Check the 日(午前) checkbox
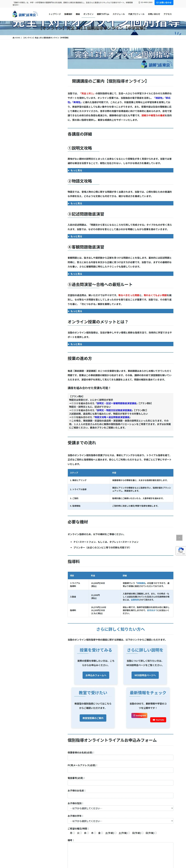 (x=142, y=833)
